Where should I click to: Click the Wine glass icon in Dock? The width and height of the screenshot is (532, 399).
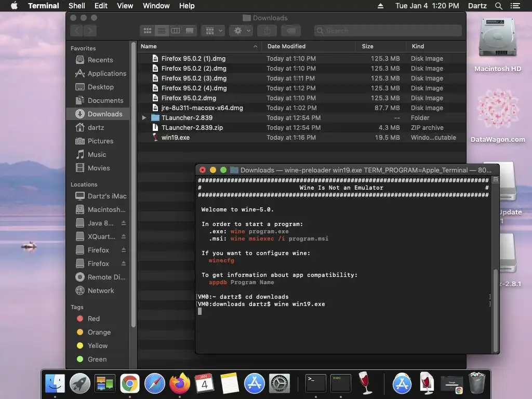(x=365, y=383)
